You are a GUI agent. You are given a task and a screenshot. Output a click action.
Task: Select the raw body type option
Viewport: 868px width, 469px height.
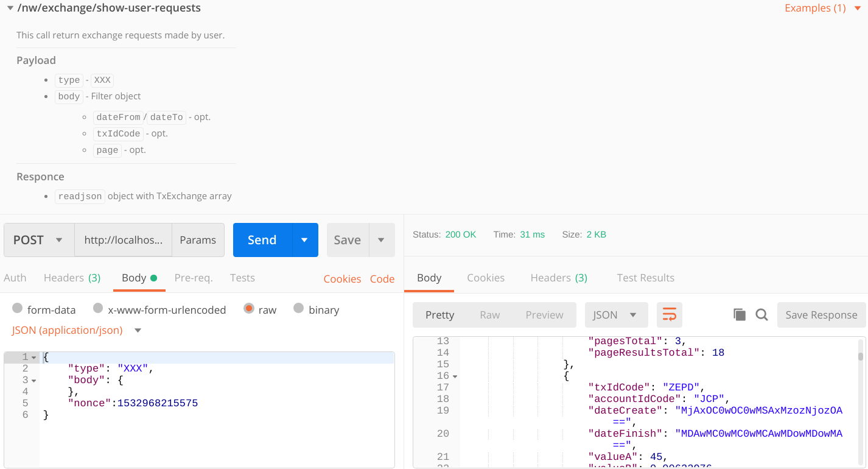pyautogui.click(x=250, y=309)
